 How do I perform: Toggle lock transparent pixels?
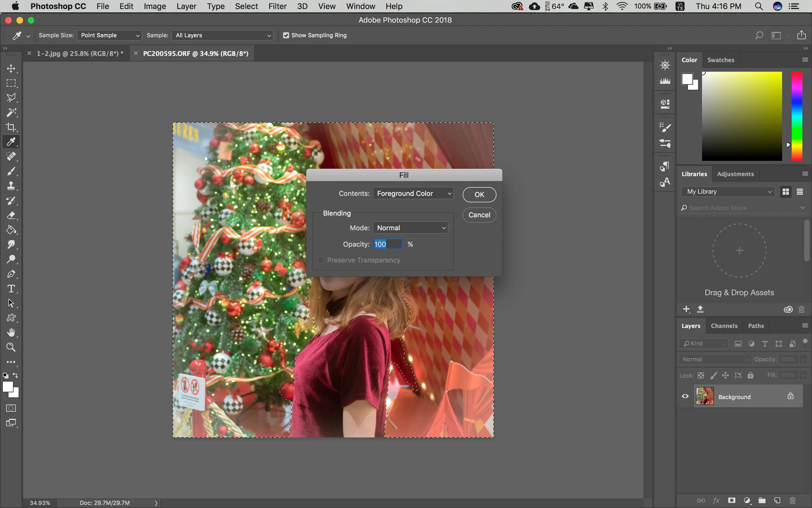pos(701,376)
